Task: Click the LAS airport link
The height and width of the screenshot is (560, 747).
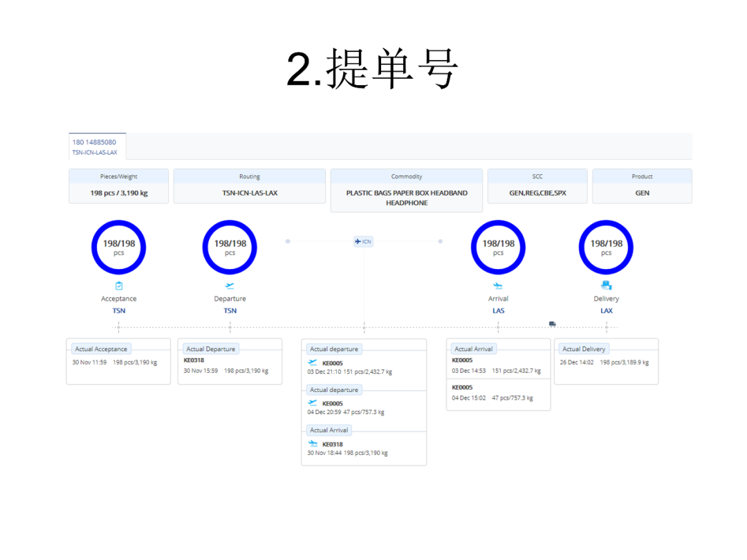Action: click(498, 310)
